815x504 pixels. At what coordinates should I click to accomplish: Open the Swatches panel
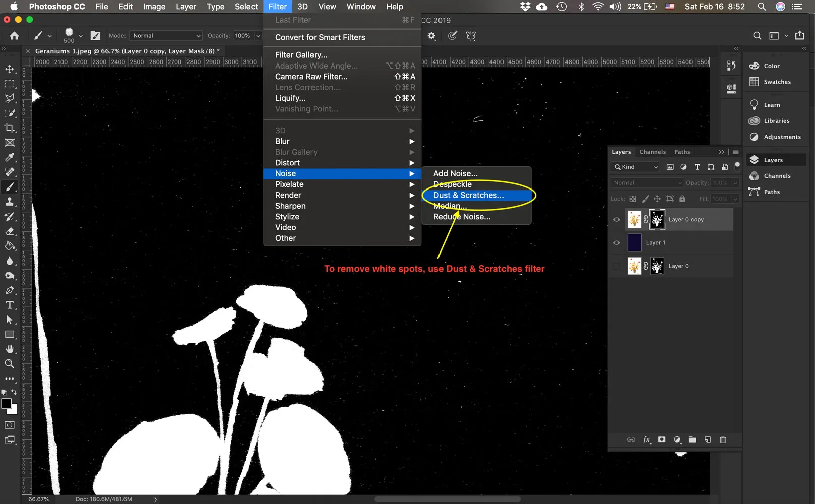777,82
